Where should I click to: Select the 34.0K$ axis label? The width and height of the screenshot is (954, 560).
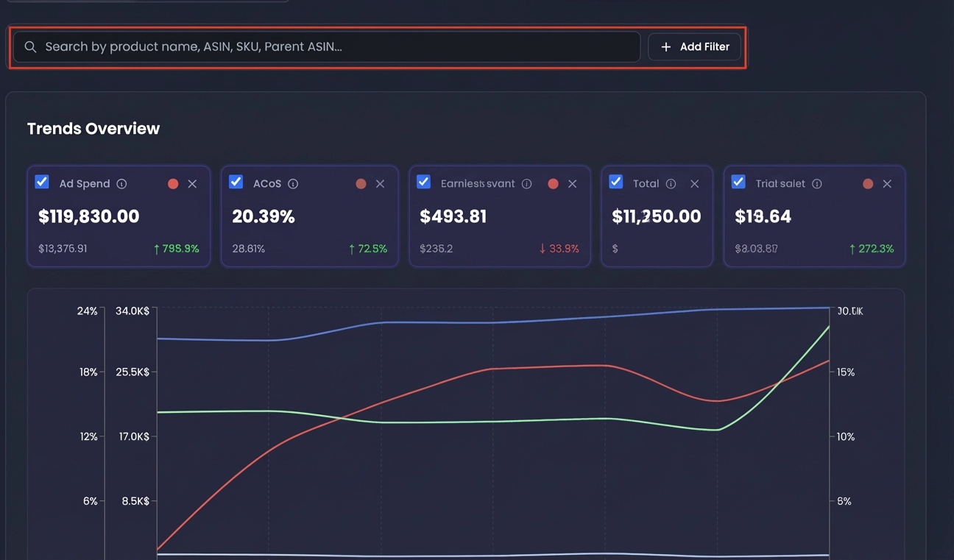point(132,311)
